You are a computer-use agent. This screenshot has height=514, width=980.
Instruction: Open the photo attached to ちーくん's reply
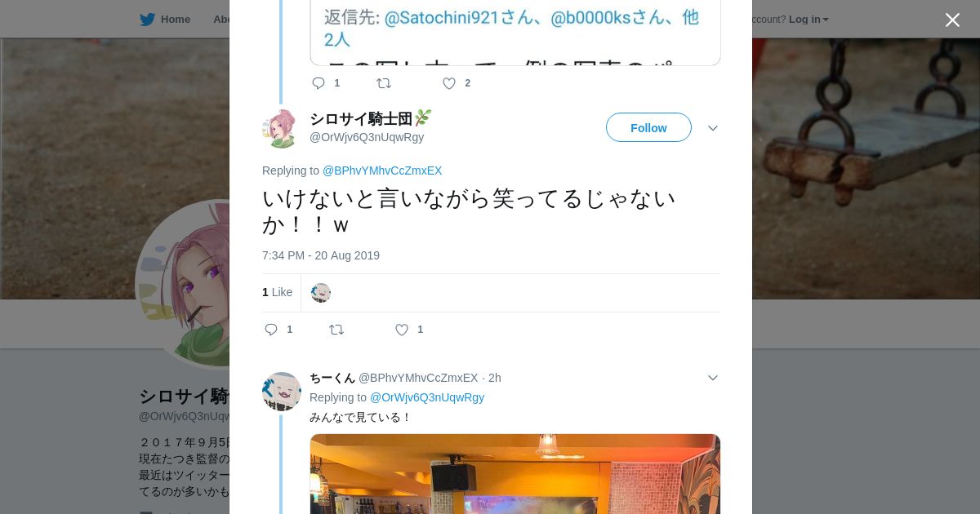[515, 474]
